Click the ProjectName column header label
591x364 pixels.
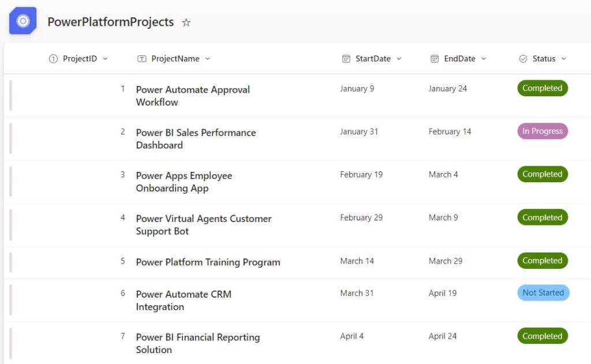point(175,59)
